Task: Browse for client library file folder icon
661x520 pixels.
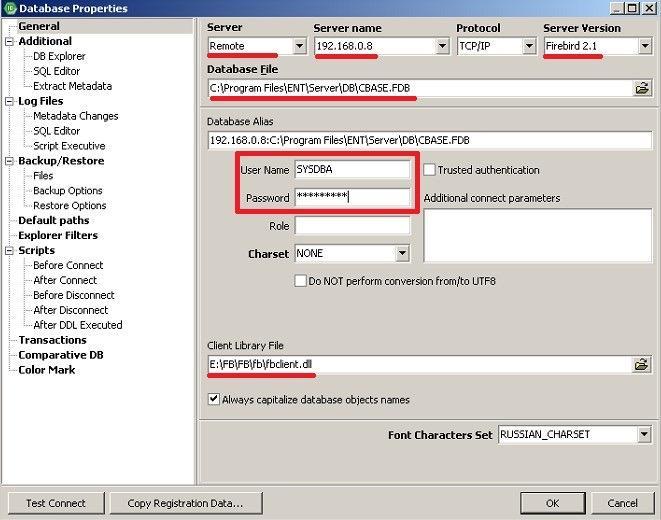Action: [x=642, y=365]
